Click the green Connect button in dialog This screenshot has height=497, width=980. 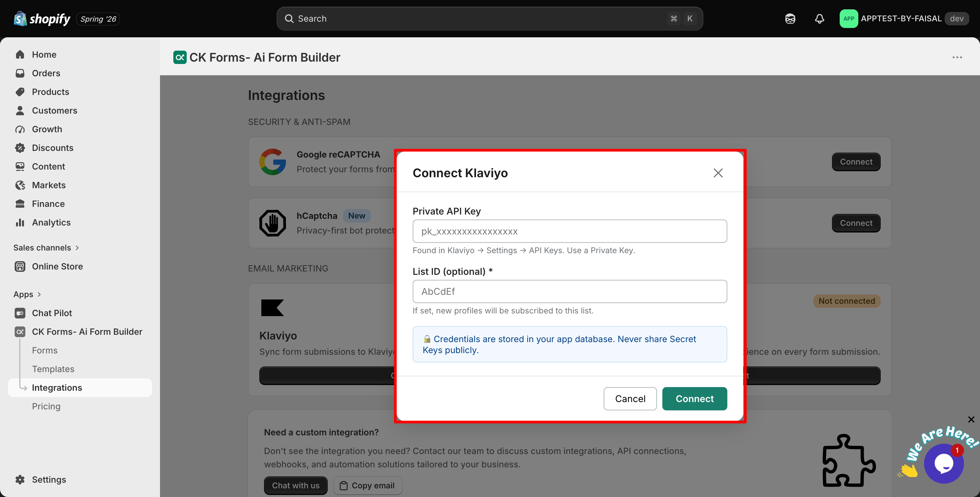[x=694, y=398]
